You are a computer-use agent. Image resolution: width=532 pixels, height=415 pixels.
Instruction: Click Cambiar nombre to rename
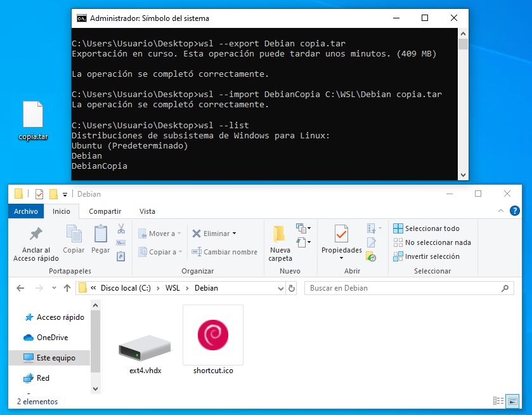224,252
